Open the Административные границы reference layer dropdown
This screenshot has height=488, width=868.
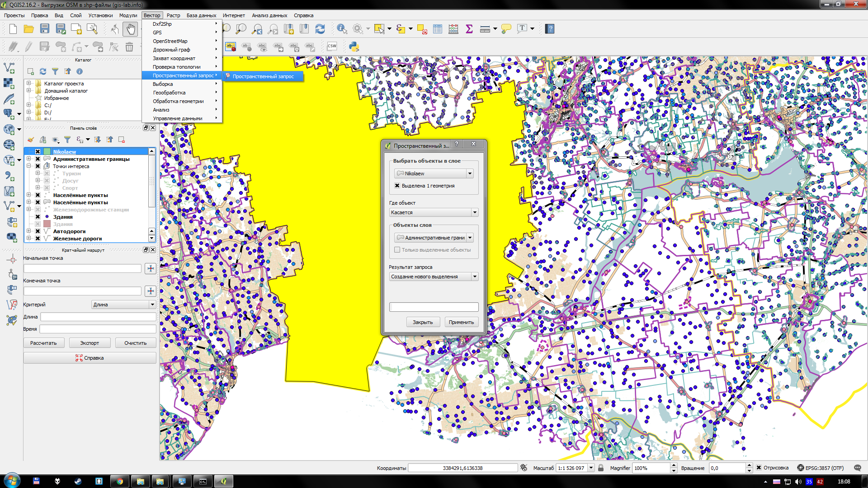click(x=470, y=238)
